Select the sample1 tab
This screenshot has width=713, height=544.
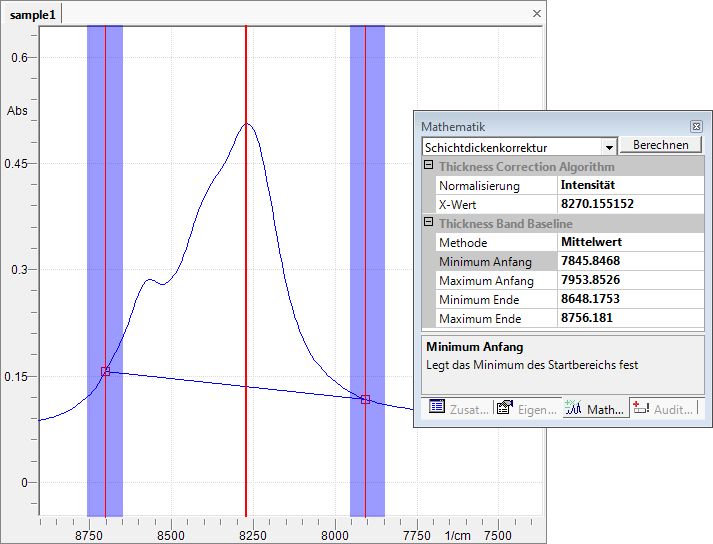pyautogui.click(x=33, y=14)
